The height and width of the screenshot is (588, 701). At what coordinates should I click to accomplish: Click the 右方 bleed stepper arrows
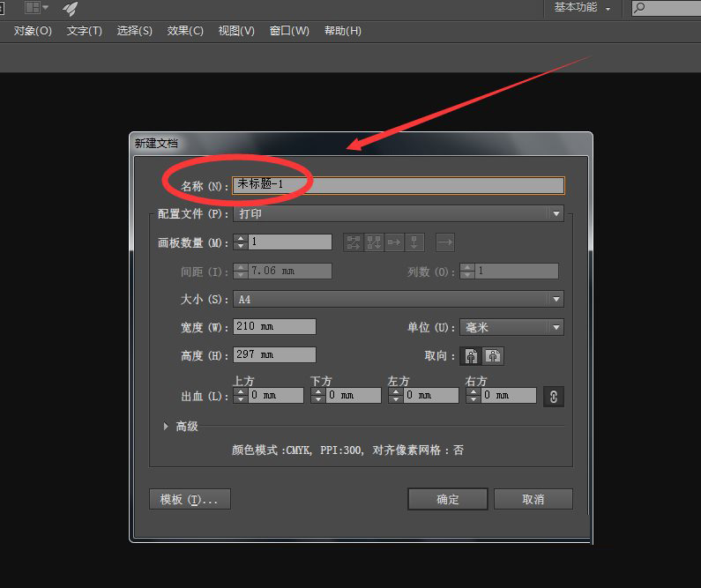point(474,395)
